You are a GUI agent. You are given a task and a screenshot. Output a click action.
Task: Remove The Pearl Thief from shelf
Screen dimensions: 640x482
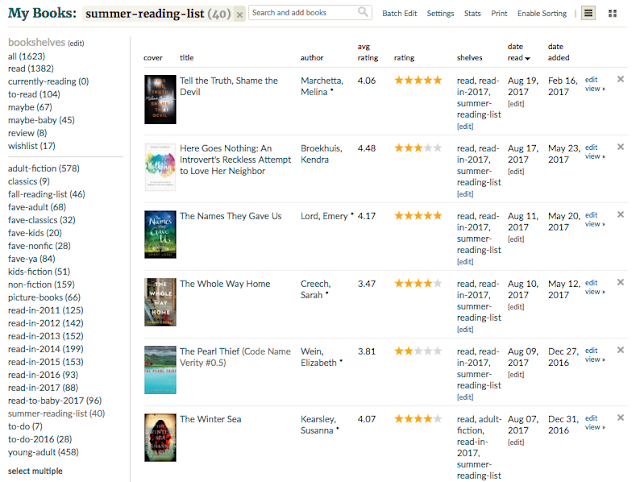pos(621,349)
